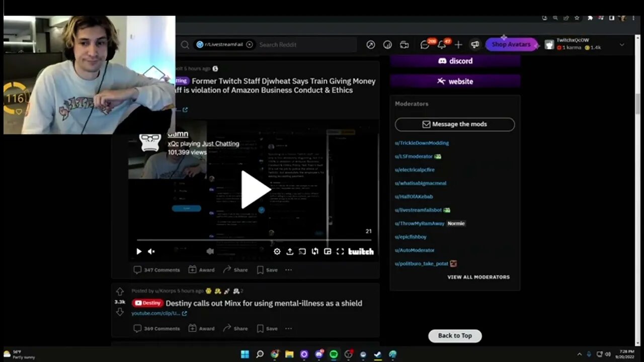The image size is (644, 362).
Task: Enter fullscreen on Twitch clip
Action: pyautogui.click(x=340, y=251)
